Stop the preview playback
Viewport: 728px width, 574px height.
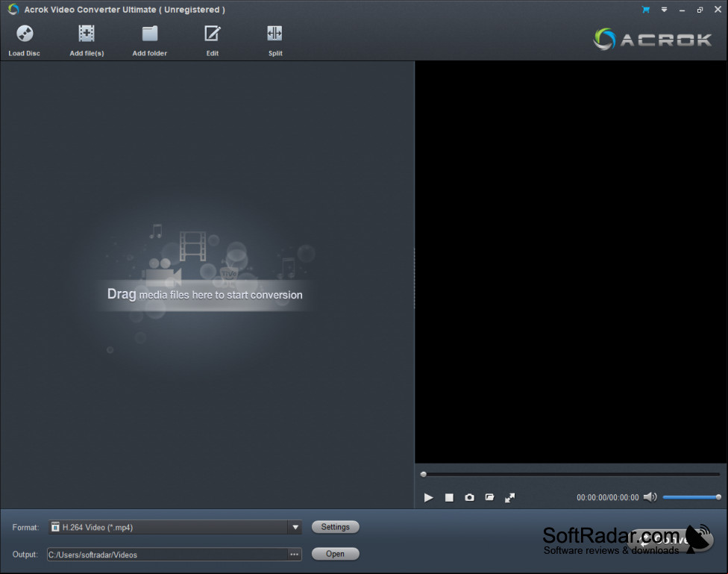coord(449,498)
